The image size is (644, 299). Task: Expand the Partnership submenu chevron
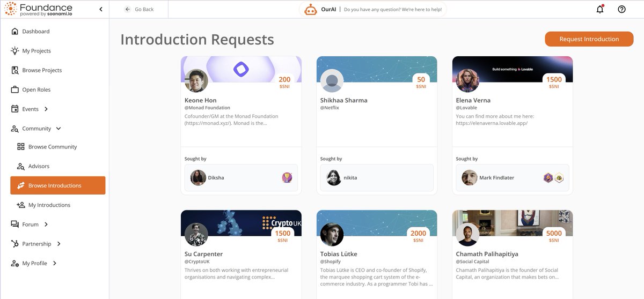tap(58, 244)
